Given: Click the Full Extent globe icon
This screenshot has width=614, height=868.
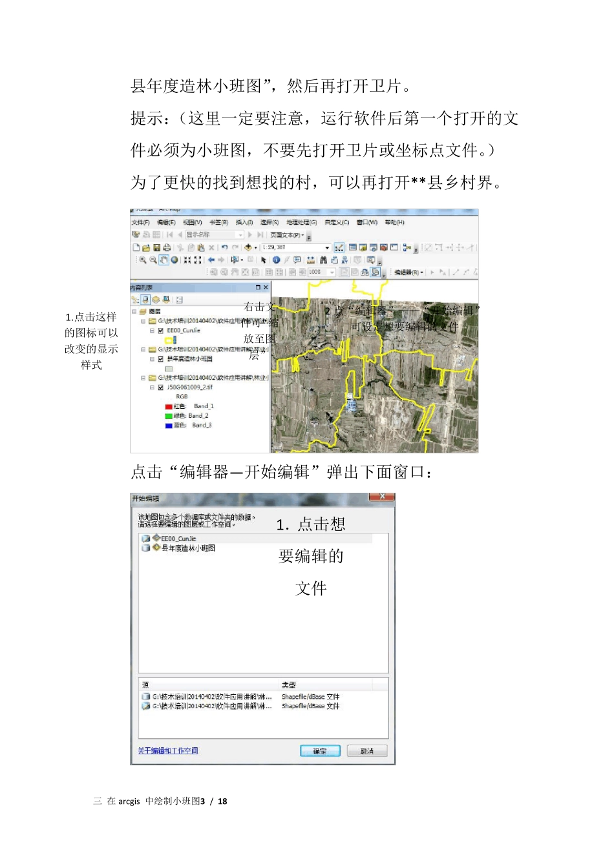Looking at the screenshot, I should [175, 260].
